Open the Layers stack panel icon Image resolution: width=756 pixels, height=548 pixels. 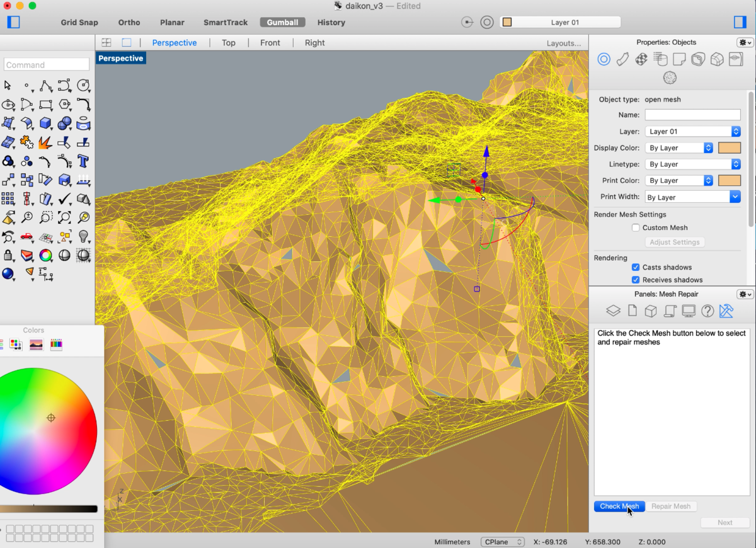(x=613, y=311)
